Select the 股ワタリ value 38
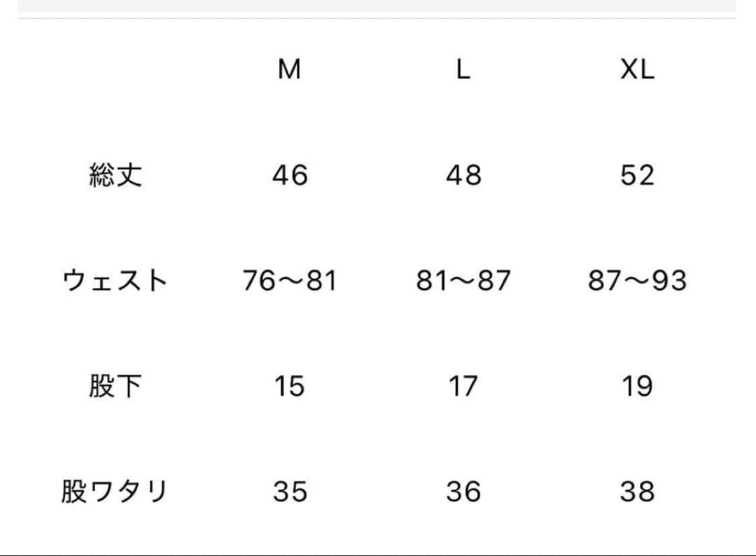This screenshot has width=756, height=556. click(x=637, y=492)
